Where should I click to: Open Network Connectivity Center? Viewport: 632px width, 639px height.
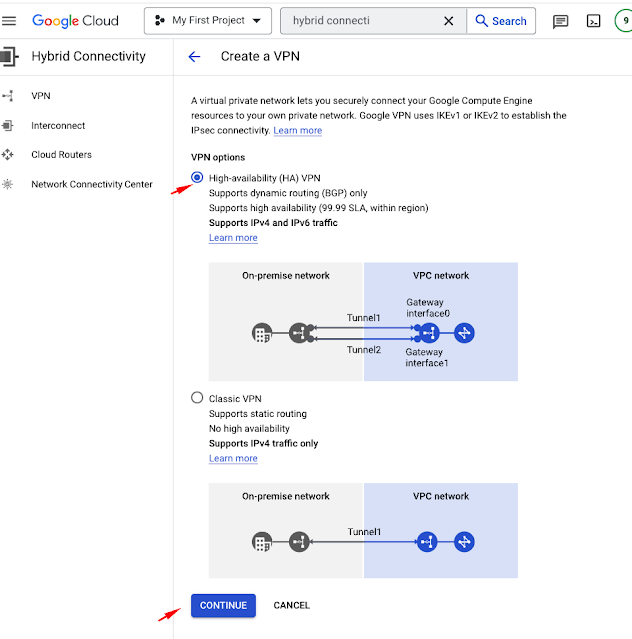coord(92,184)
